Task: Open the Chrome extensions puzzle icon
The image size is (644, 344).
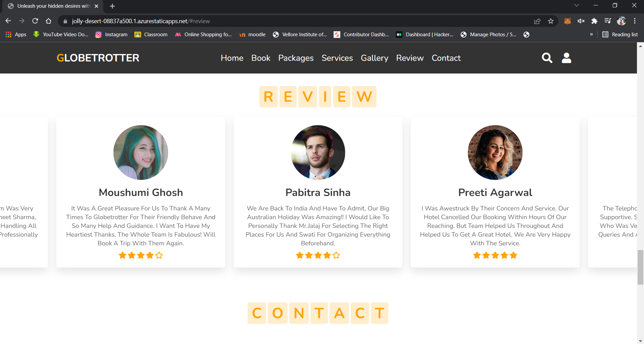Action: click(594, 21)
